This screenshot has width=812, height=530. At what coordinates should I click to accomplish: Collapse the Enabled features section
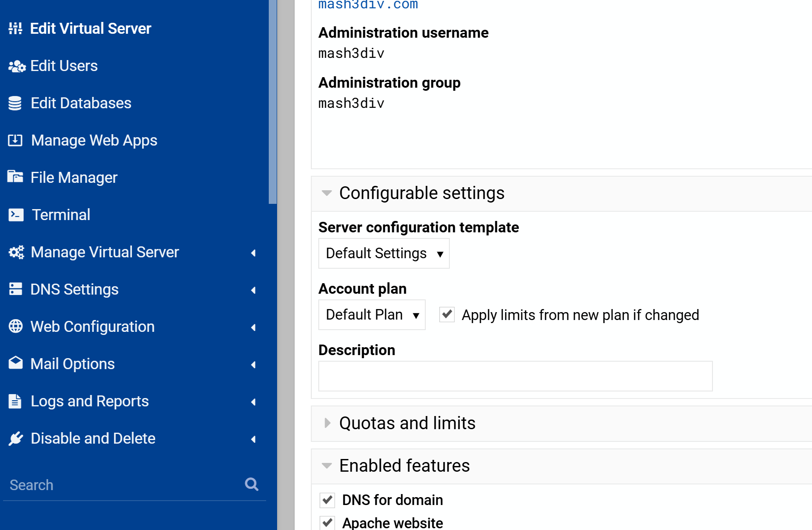point(327,466)
